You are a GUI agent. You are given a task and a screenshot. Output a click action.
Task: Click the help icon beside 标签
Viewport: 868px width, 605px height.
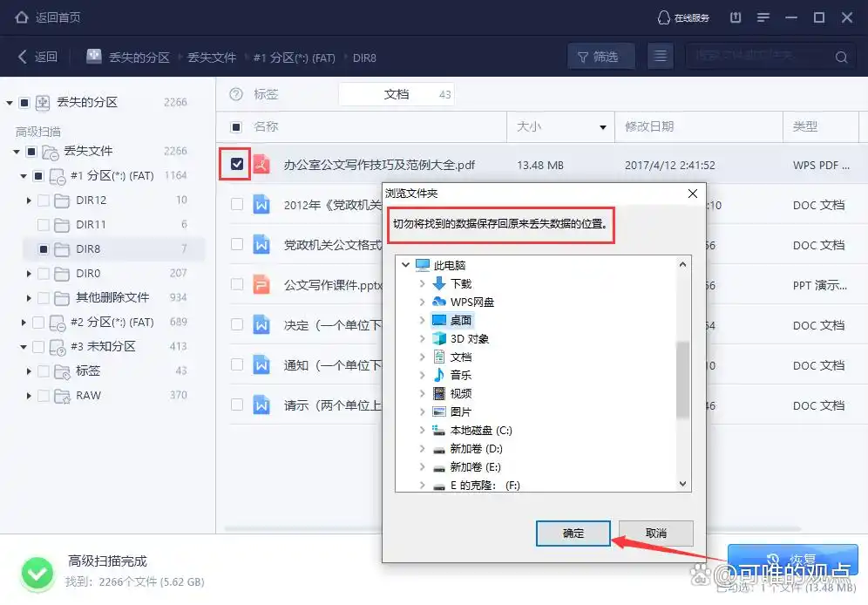click(x=236, y=94)
